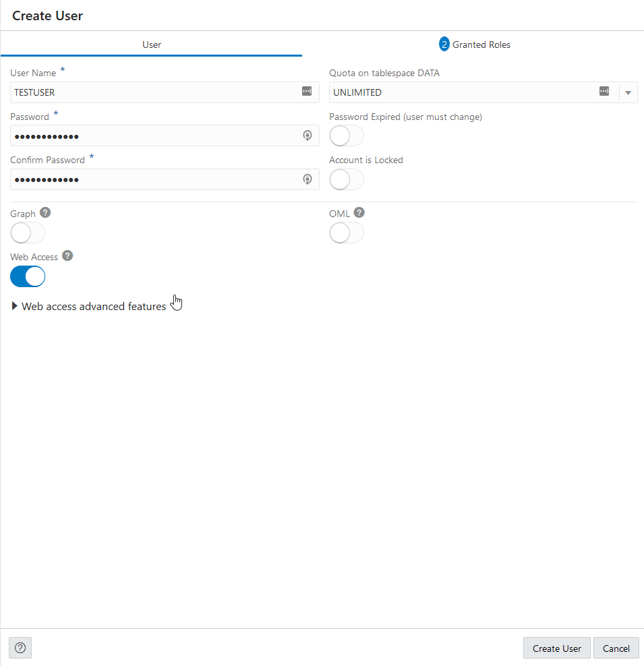Open the Quota on tablespace DATA dropdown

pyautogui.click(x=628, y=92)
